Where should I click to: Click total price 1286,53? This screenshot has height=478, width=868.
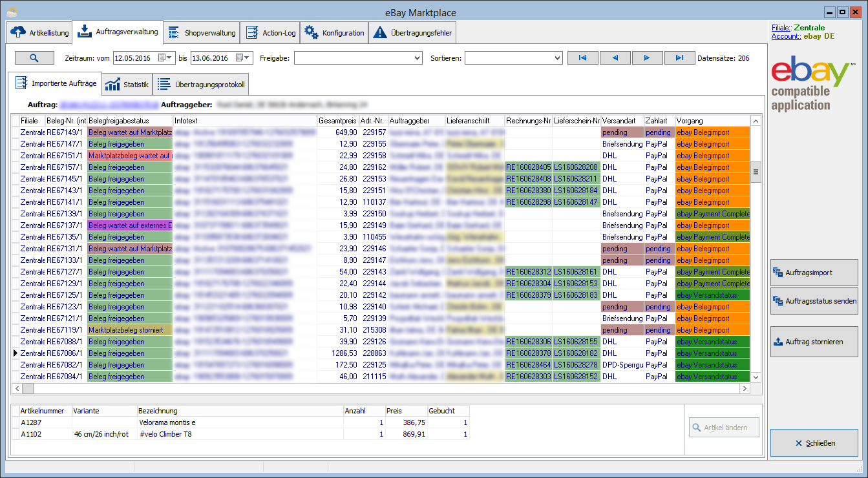pos(337,353)
